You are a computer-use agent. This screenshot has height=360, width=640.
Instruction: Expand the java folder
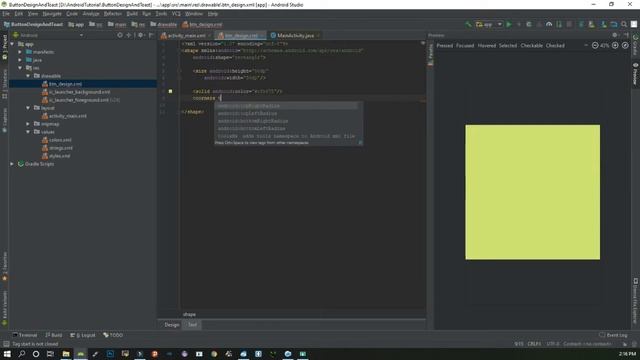tap(20, 60)
